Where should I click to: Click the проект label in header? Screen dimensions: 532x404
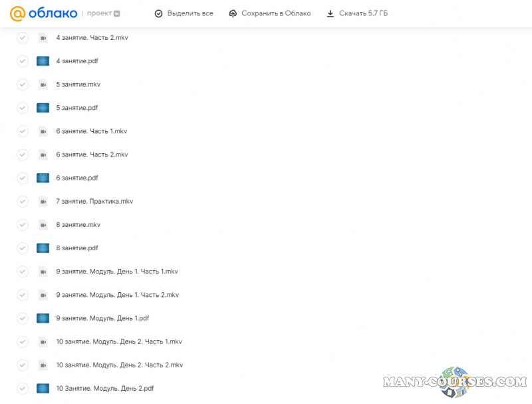(99, 13)
